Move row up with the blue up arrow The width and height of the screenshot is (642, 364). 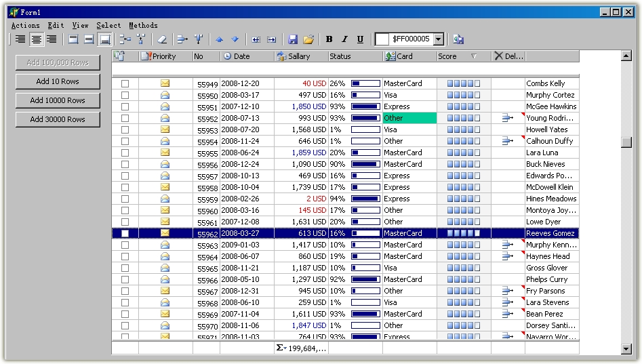tap(220, 39)
